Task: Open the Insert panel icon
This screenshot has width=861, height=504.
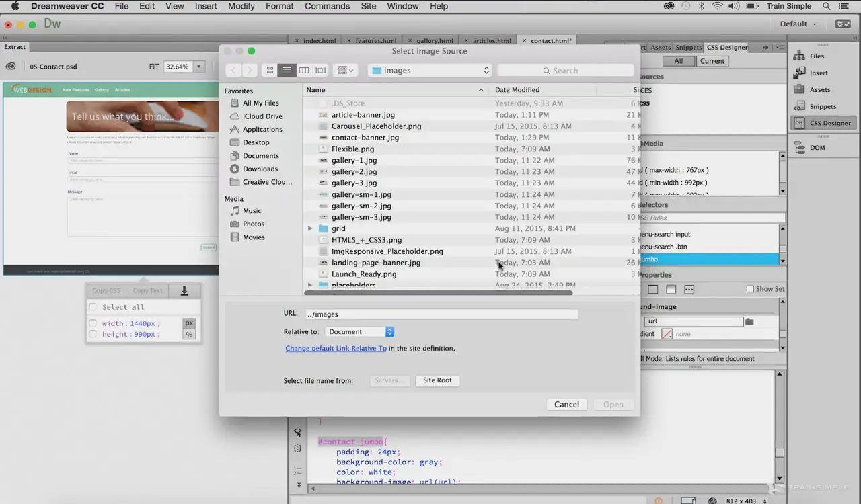Action: click(x=799, y=73)
